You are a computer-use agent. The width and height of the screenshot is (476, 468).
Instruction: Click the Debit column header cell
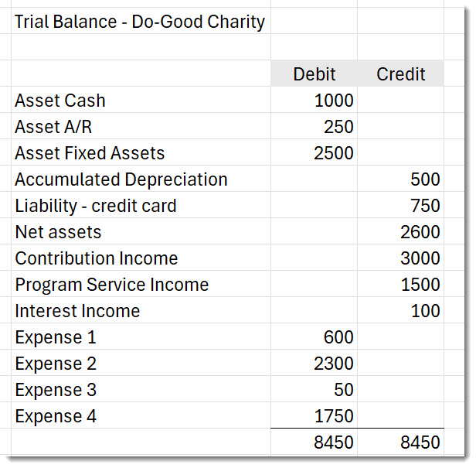pyautogui.click(x=314, y=74)
